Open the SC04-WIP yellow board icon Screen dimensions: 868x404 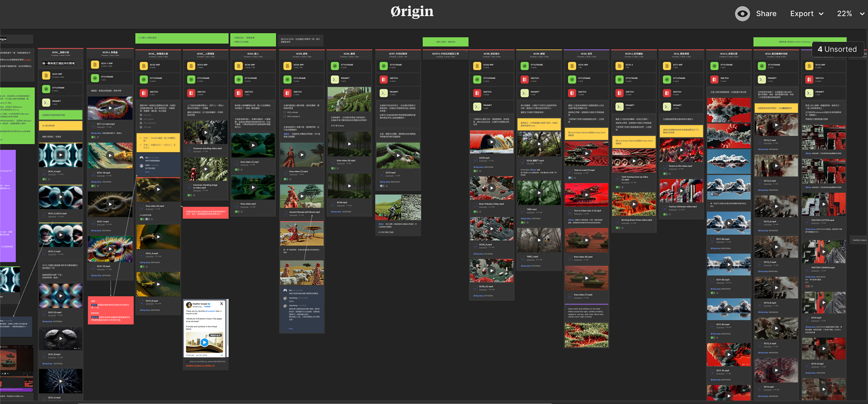[x=239, y=66]
